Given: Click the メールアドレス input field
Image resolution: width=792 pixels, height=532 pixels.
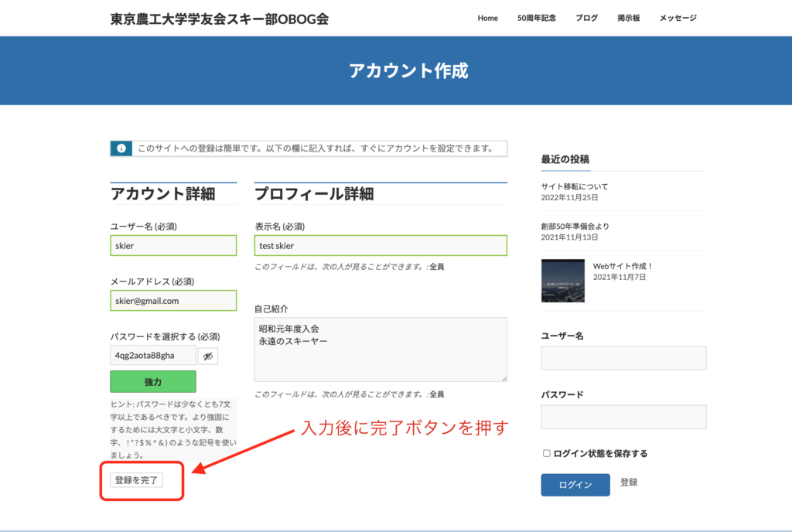Looking at the screenshot, I should (173, 301).
